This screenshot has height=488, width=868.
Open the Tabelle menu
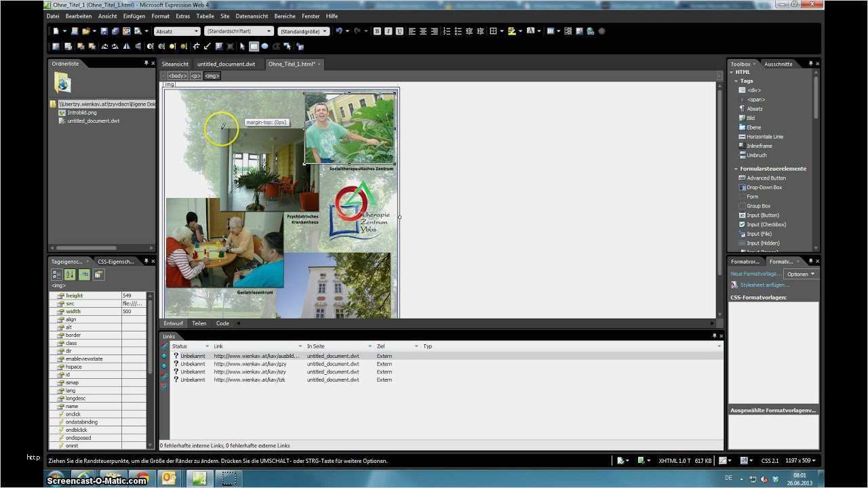pos(205,16)
